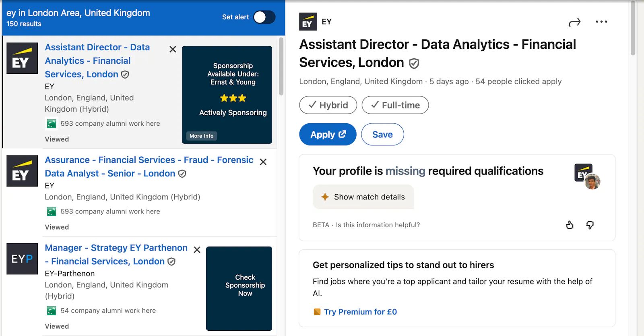Click 'EY-Parthenon' company name in listing
This screenshot has height=336, width=644.
click(x=70, y=274)
